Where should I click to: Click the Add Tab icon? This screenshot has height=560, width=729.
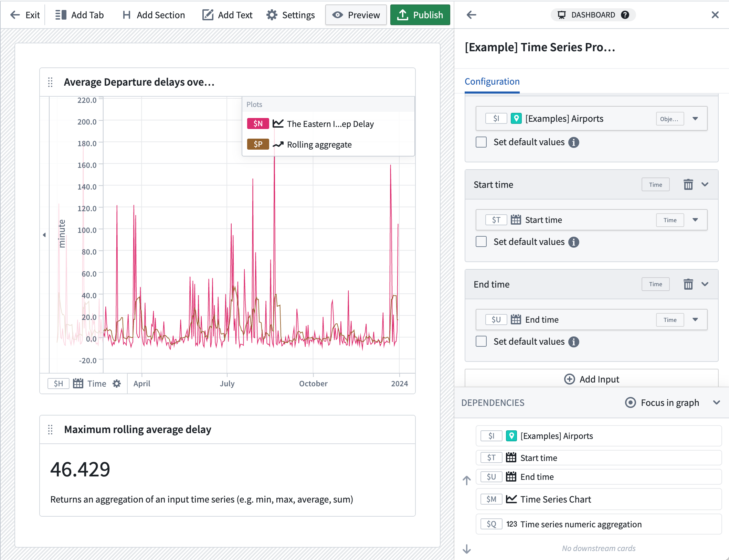61,15
